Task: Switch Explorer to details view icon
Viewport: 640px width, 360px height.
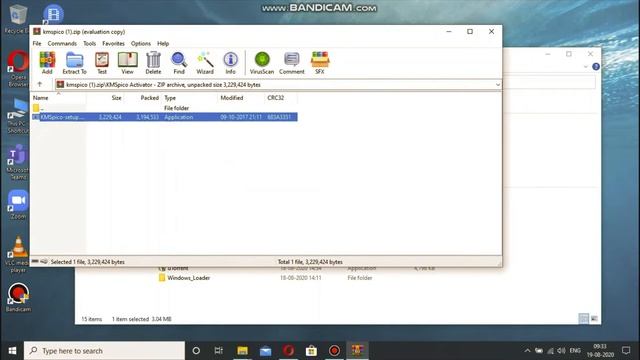Action: tap(584, 319)
